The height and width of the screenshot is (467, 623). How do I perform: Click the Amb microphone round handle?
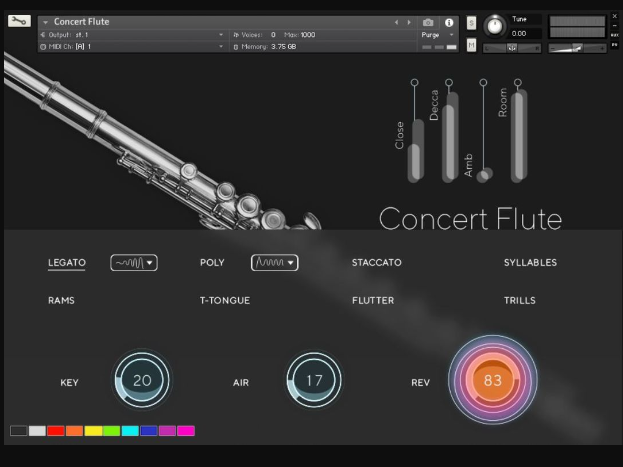(x=484, y=175)
